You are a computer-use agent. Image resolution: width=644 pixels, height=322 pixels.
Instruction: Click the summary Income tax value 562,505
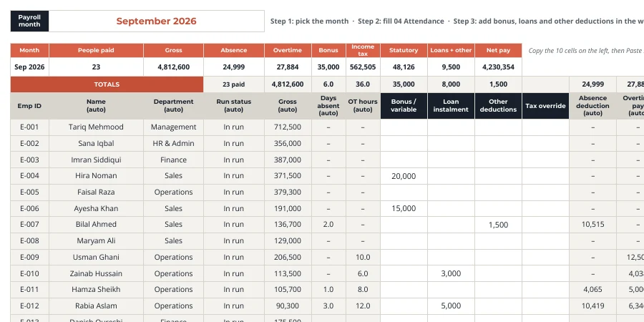pyautogui.click(x=363, y=67)
